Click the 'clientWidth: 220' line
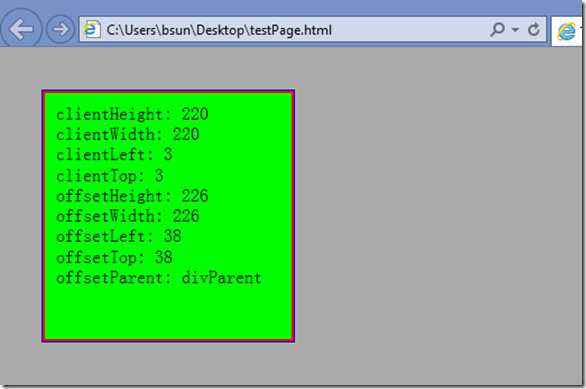 coord(127,135)
